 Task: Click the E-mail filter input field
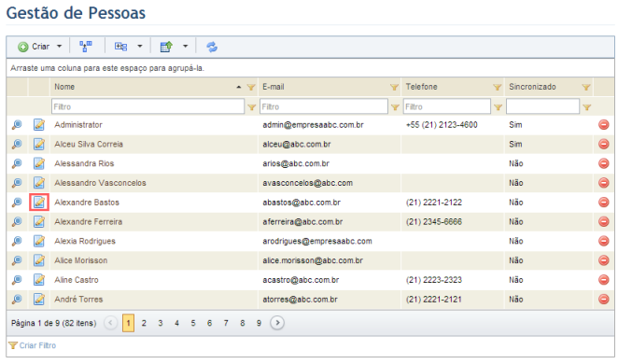pos(324,106)
